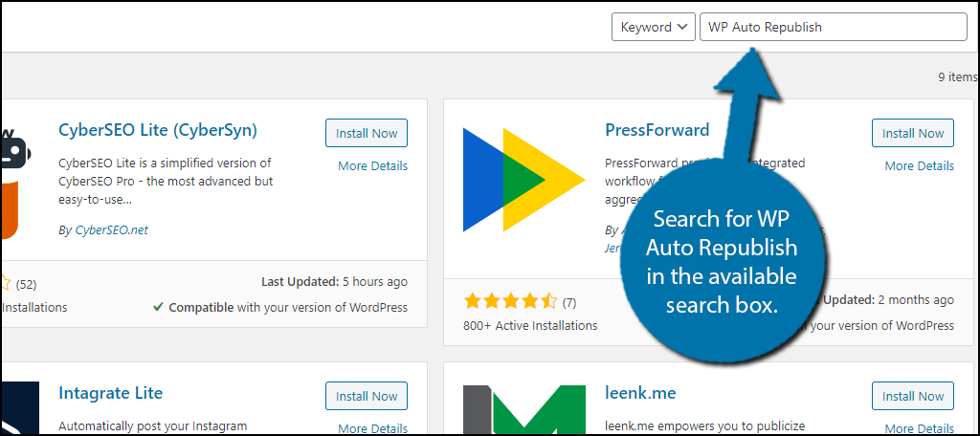Click the leenk.me green M logo

523,409
